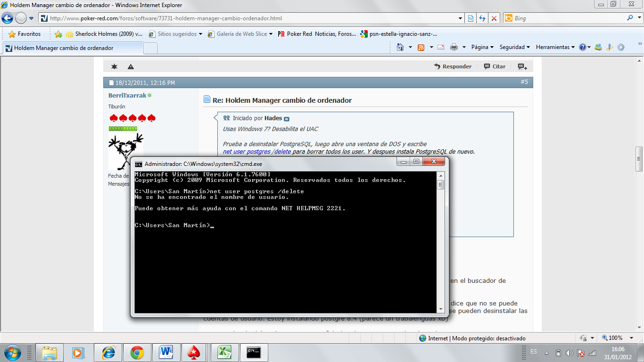
Task: Open the Herramientas menu
Action: (x=555, y=47)
